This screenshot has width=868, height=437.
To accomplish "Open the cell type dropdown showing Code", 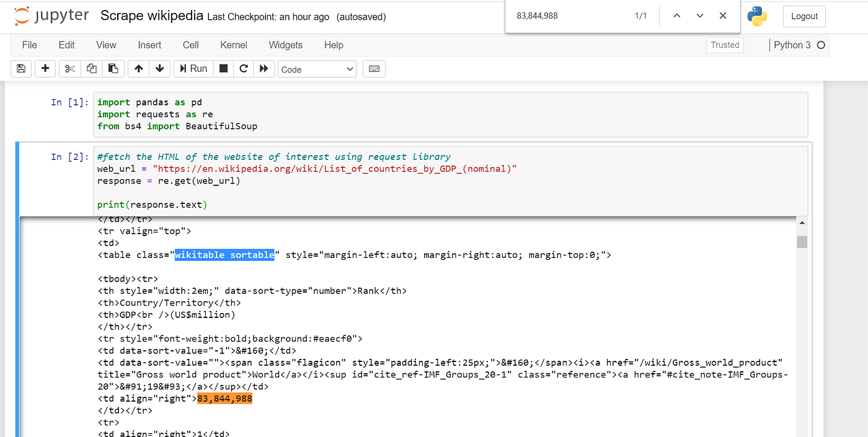I will [x=317, y=68].
